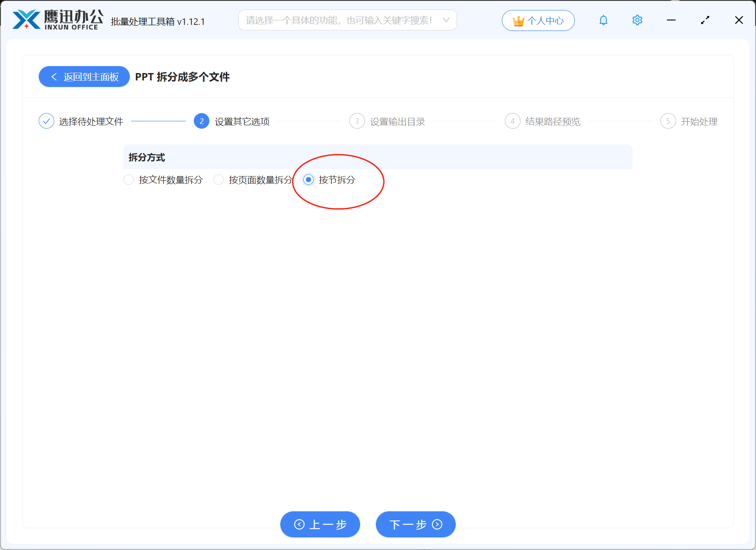Go back with 返回到主面板 button

pos(84,77)
